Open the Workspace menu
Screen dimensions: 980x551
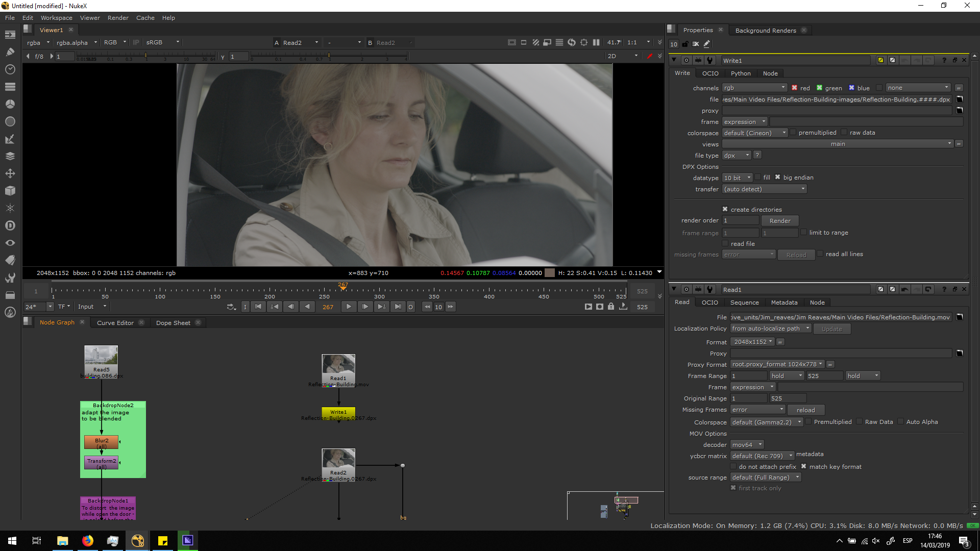click(x=56, y=18)
